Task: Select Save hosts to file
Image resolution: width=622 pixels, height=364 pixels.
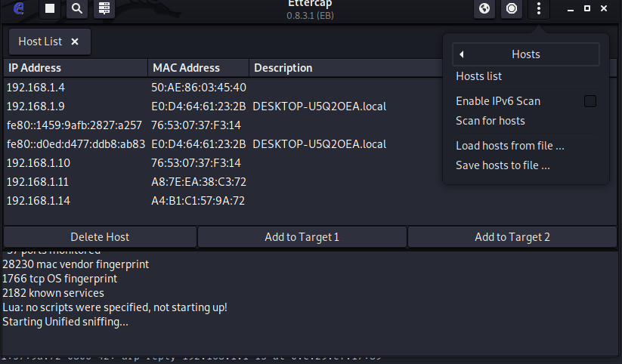Action: tap(503, 165)
